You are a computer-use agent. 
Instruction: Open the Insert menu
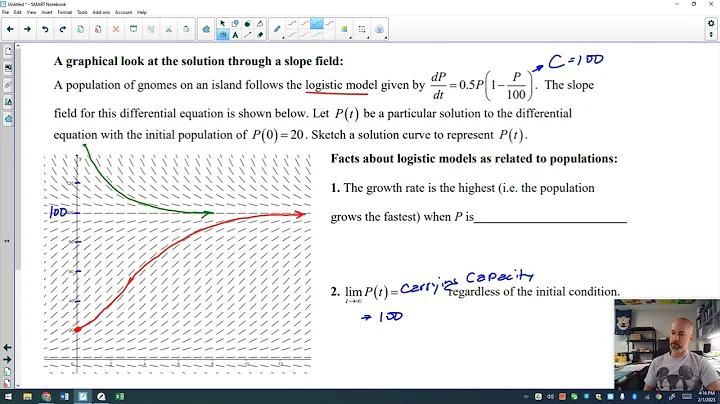[47, 12]
